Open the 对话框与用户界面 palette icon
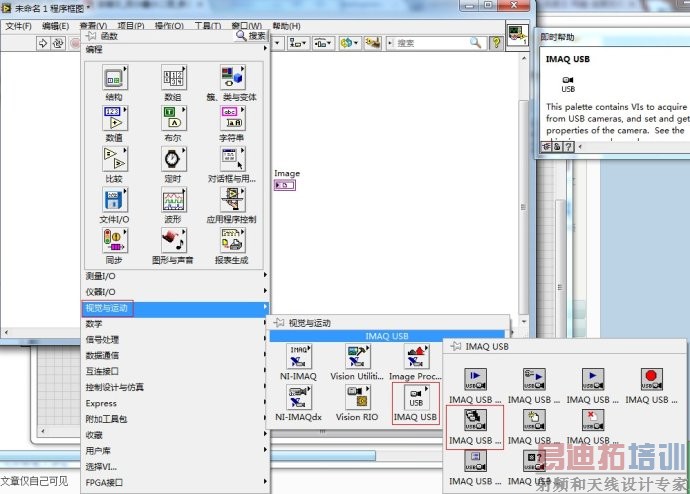The height and width of the screenshot is (494, 690). (x=232, y=159)
